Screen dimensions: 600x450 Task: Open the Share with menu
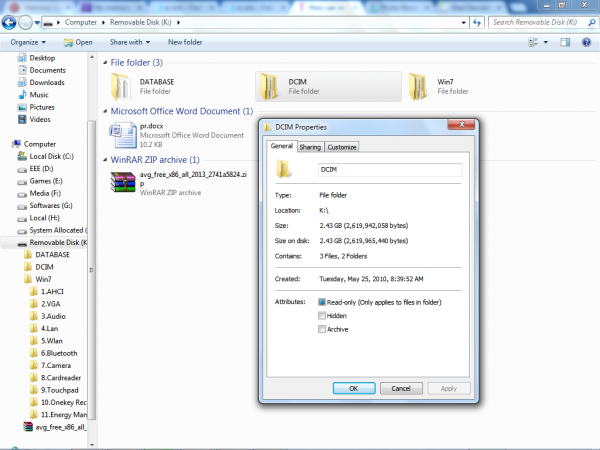click(130, 42)
